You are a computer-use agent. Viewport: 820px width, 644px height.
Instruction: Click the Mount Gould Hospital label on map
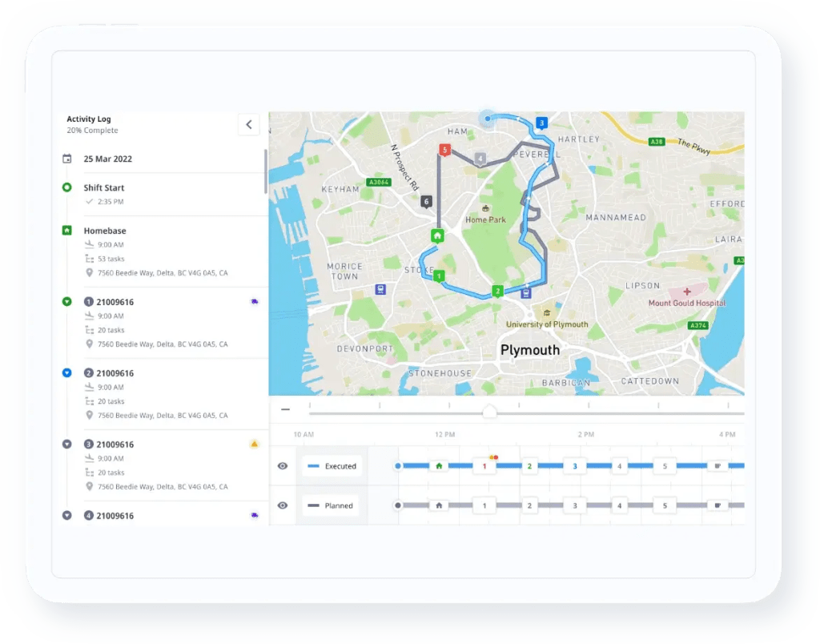click(x=687, y=303)
